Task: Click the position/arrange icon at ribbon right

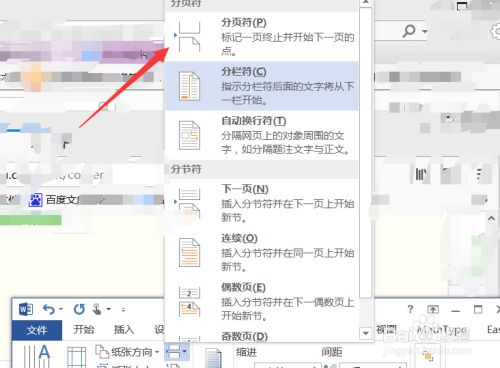Action: point(427,356)
